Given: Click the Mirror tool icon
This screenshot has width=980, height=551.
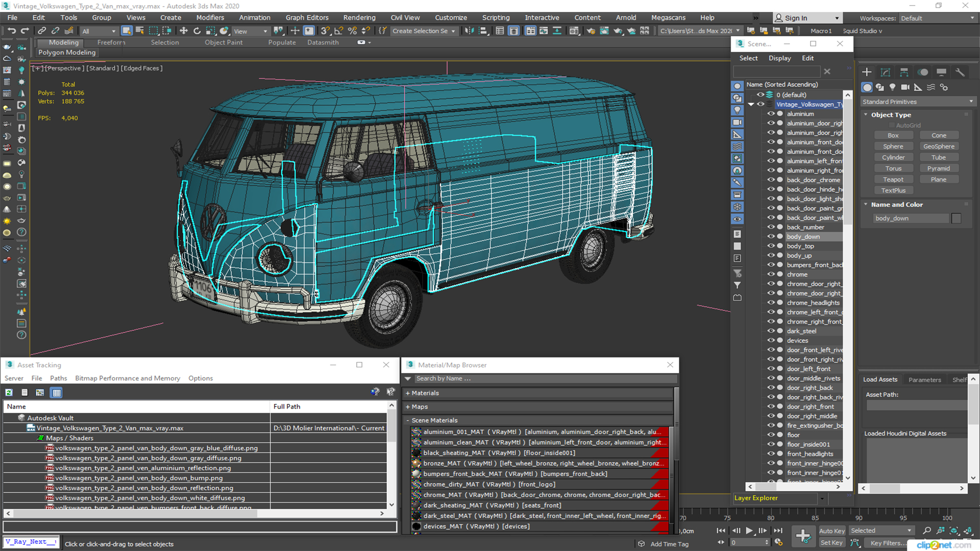Looking at the screenshot, I should [x=469, y=31].
